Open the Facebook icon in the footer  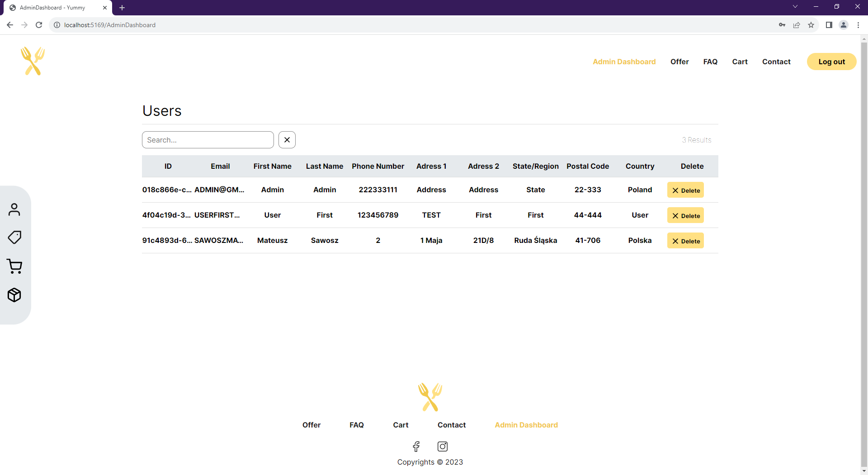coord(416,446)
